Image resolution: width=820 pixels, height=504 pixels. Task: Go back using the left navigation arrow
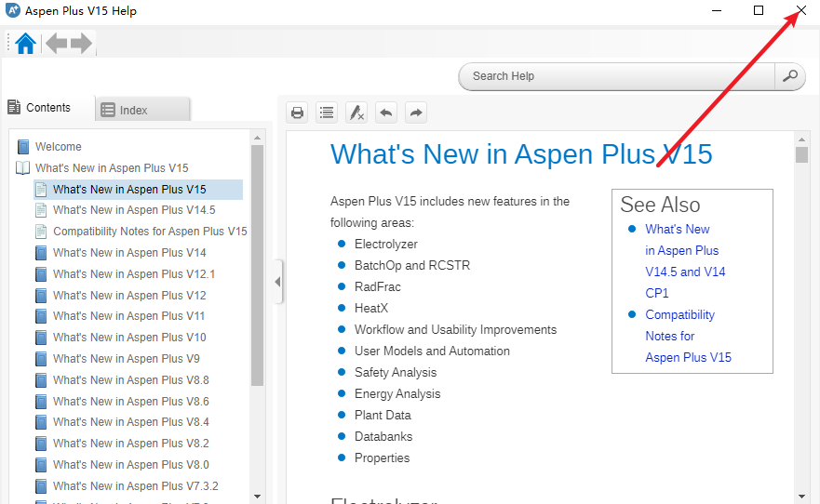(58, 44)
